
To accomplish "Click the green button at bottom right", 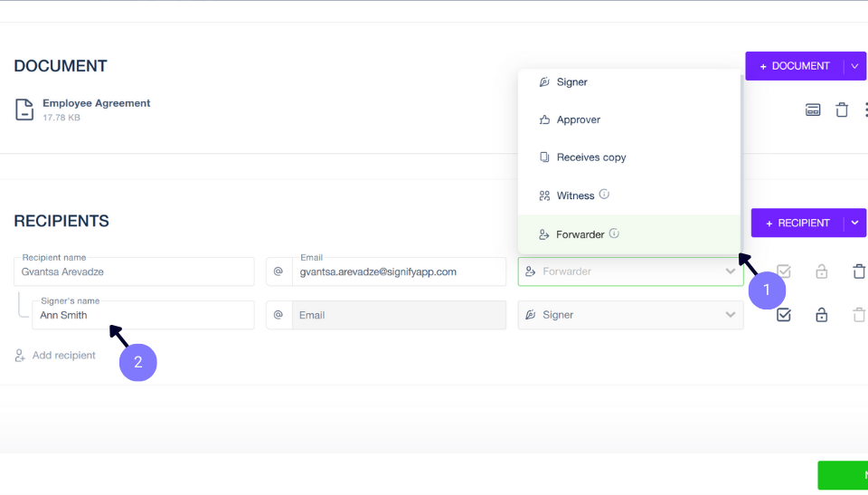I will (843, 475).
